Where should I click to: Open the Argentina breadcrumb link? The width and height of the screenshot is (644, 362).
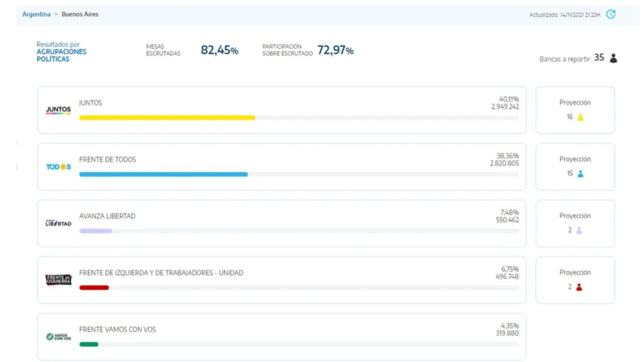coord(36,14)
